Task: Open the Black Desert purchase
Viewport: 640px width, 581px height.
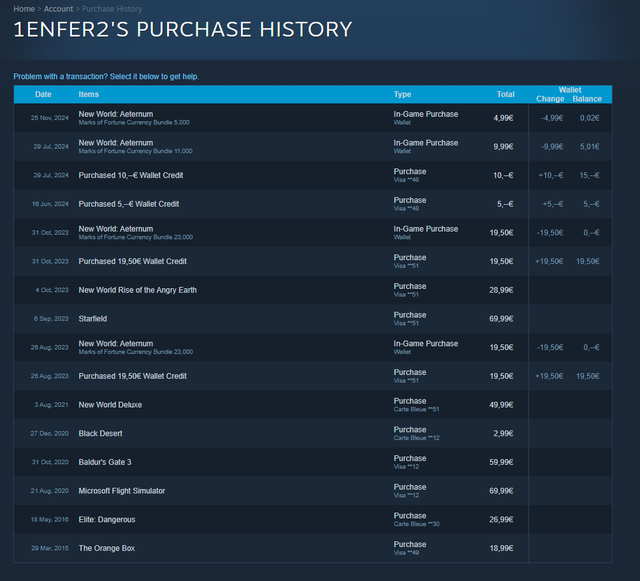Action: (313, 433)
